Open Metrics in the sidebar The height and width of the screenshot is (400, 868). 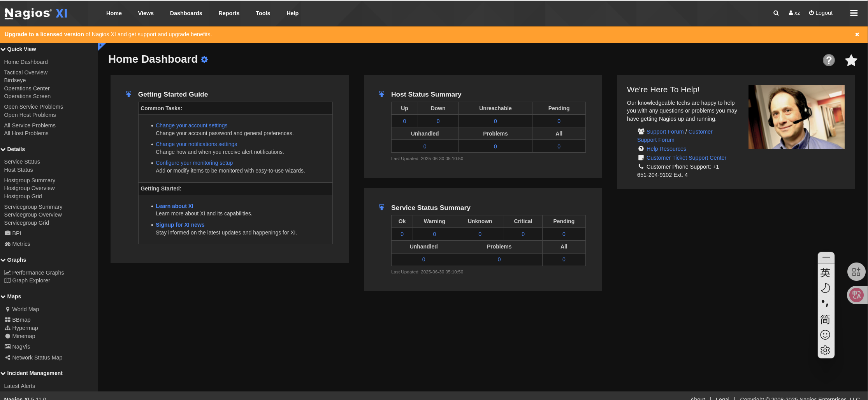pyautogui.click(x=17, y=244)
